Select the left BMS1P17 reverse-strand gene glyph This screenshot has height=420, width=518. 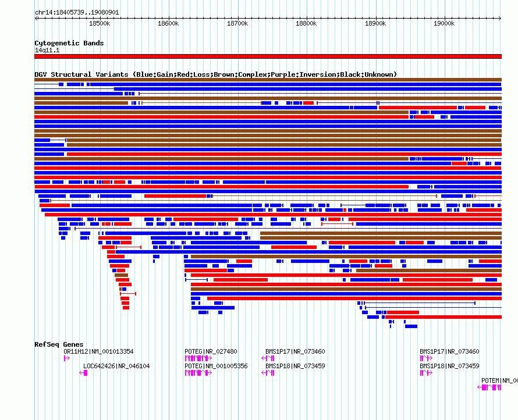tap(268, 358)
